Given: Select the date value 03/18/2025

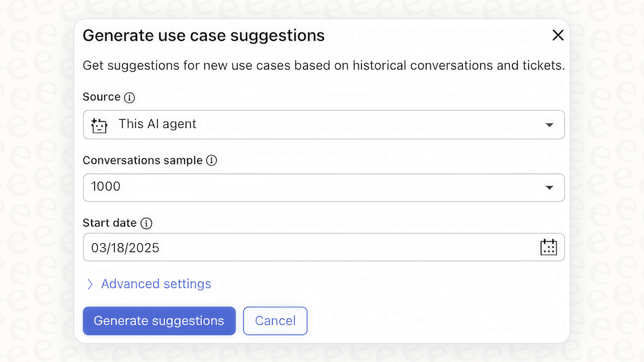Looking at the screenshot, I should coord(125,247).
